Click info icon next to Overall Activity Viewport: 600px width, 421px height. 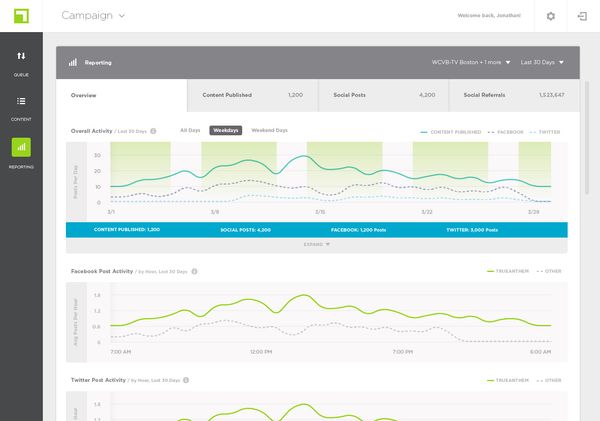[x=153, y=131]
